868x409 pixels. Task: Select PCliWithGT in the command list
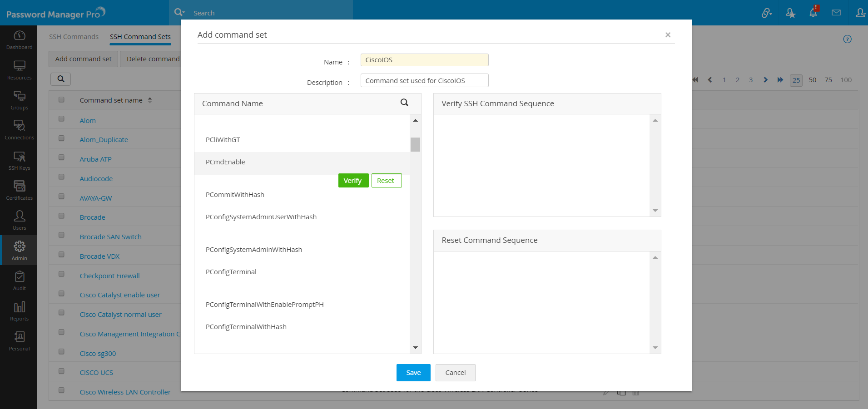(x=223, y=140)
